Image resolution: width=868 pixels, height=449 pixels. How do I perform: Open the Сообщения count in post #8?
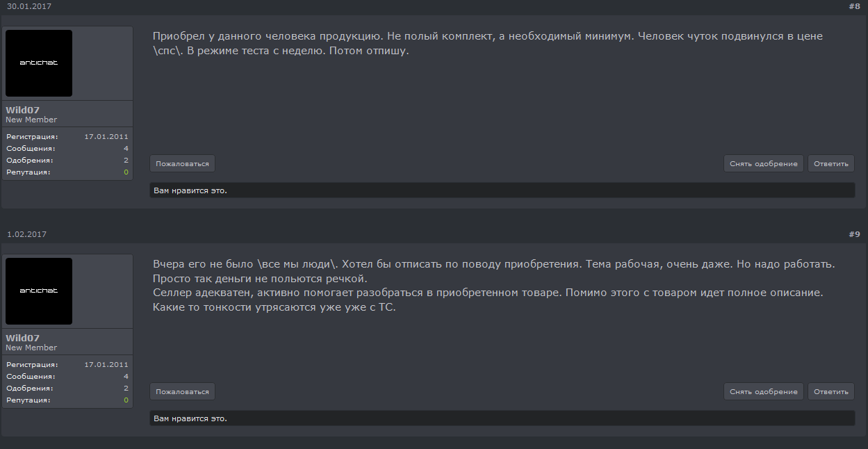(x=126, y=148)
